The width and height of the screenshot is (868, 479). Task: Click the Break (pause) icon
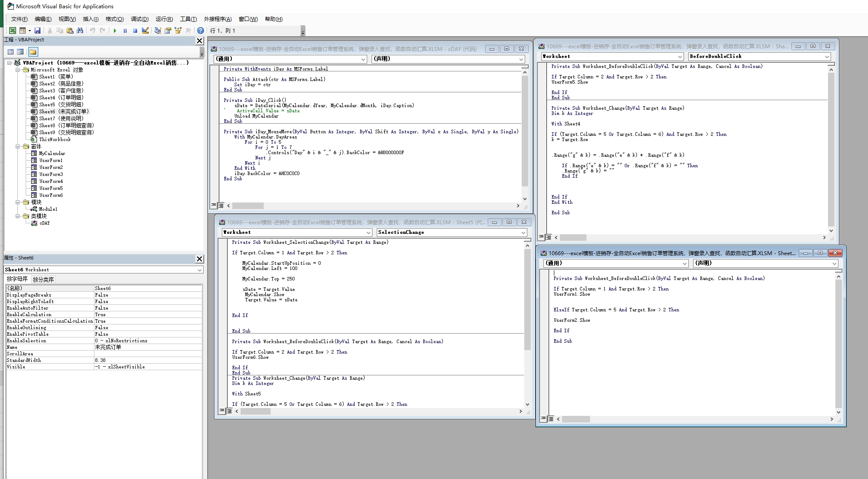pyautogui.click(x=125, y=30)
